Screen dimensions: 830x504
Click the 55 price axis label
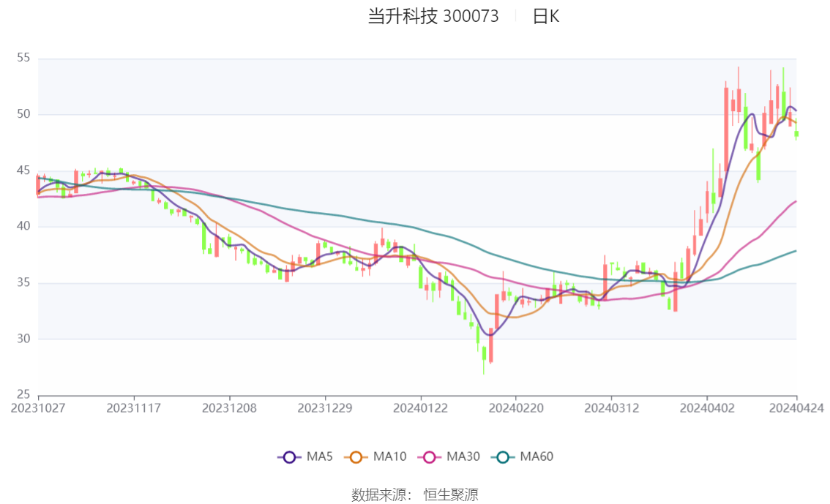point(23,58)
